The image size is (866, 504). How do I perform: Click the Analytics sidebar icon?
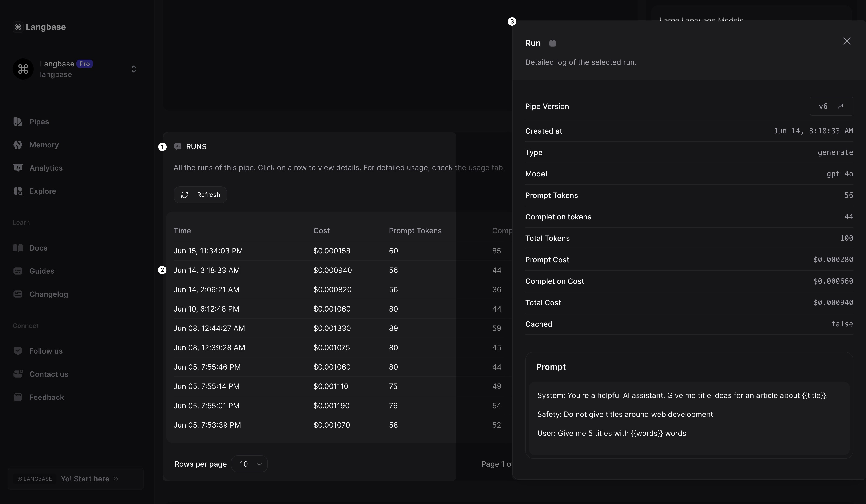[x=18, y=167]
